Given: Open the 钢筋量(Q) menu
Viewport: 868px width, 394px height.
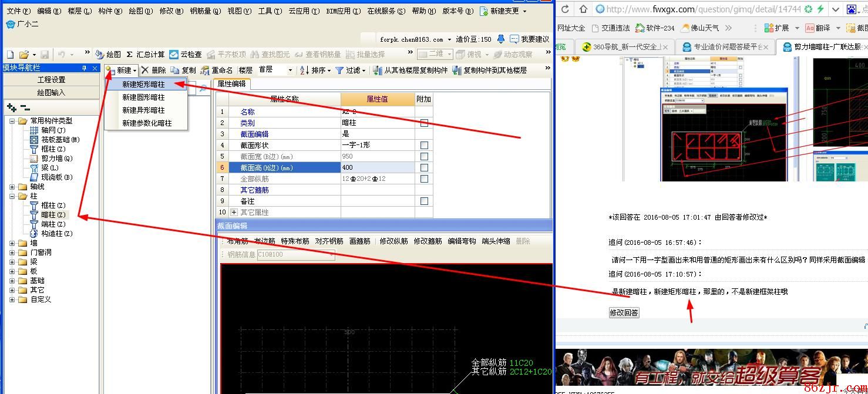Looking at the screenshot, I should click(x=206, y=11).
